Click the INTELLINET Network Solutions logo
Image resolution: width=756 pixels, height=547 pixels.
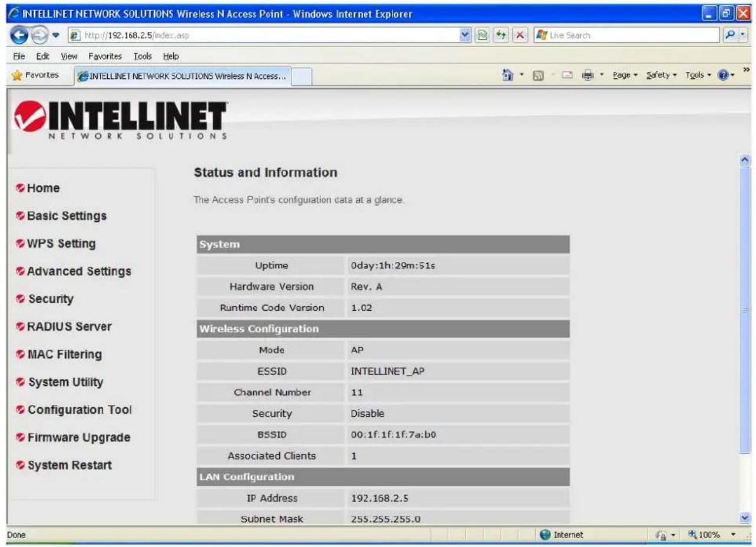click(121, 121)
